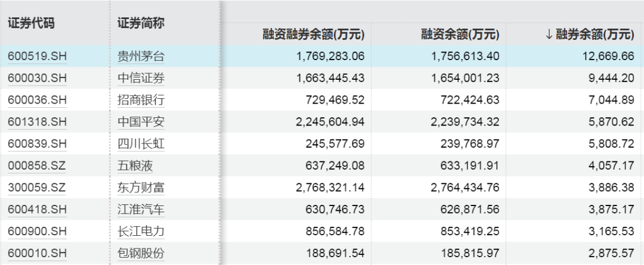Open stock code 600900.SH link

37,231
